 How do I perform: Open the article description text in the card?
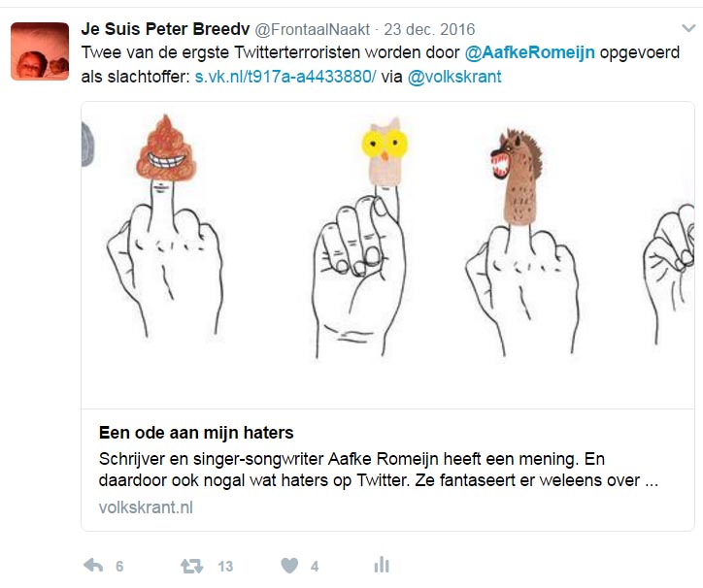[378, 470]
